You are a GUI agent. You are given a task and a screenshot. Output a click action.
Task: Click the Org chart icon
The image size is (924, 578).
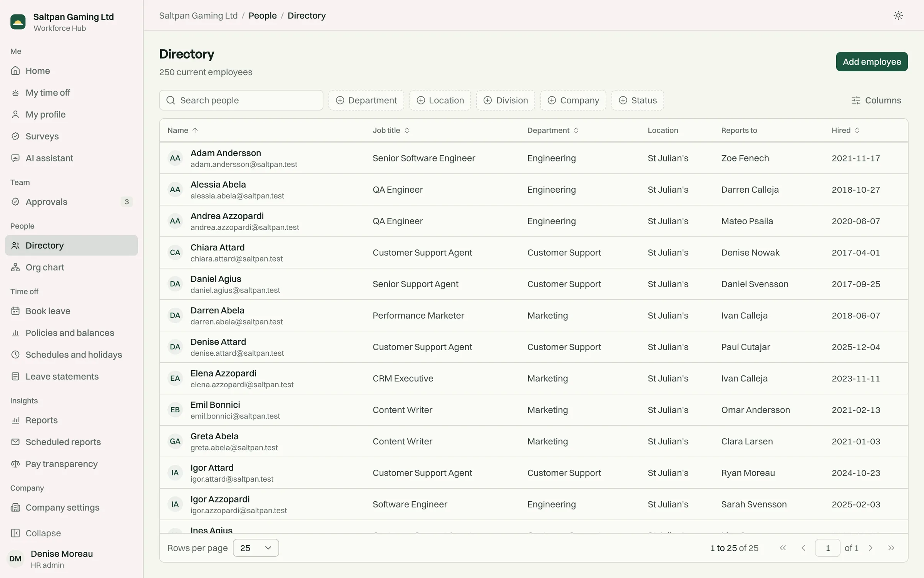tap(15, 267)
